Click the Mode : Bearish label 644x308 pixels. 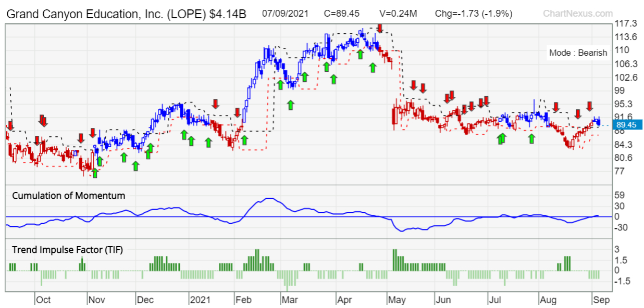[x=578, y=53]
